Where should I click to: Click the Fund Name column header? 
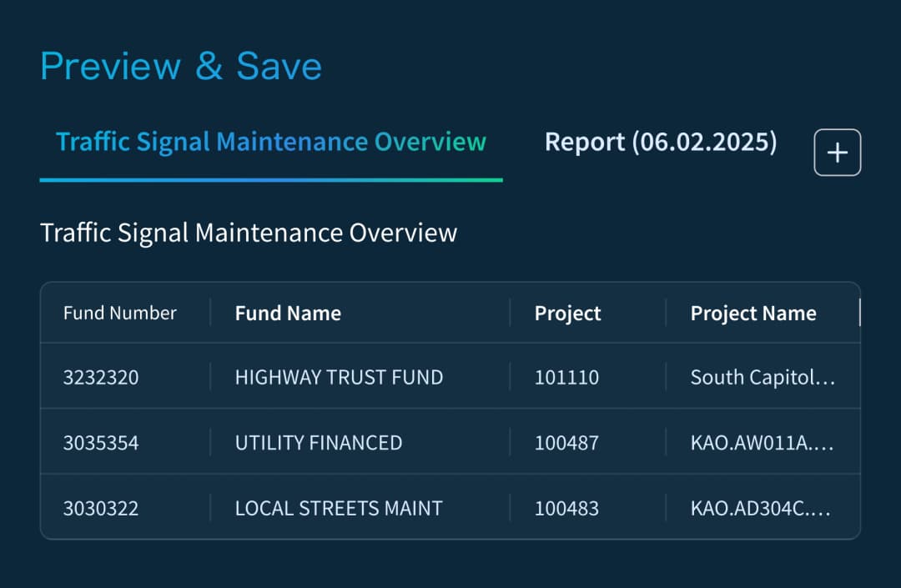coord(288,314)
